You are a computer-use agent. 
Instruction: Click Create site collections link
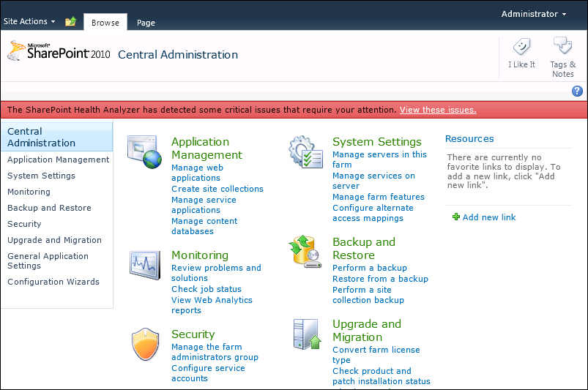pos(217,189)
